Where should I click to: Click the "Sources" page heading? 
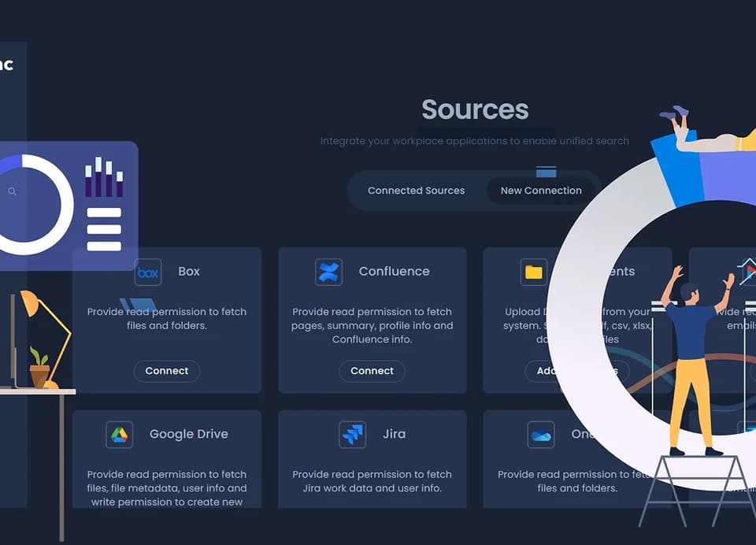pyautogui.click(x=475, y=109)
